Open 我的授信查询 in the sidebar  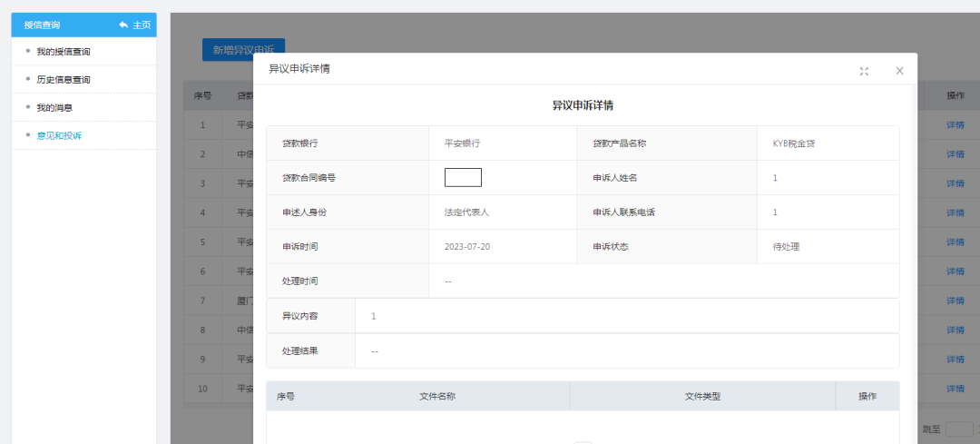64,51
